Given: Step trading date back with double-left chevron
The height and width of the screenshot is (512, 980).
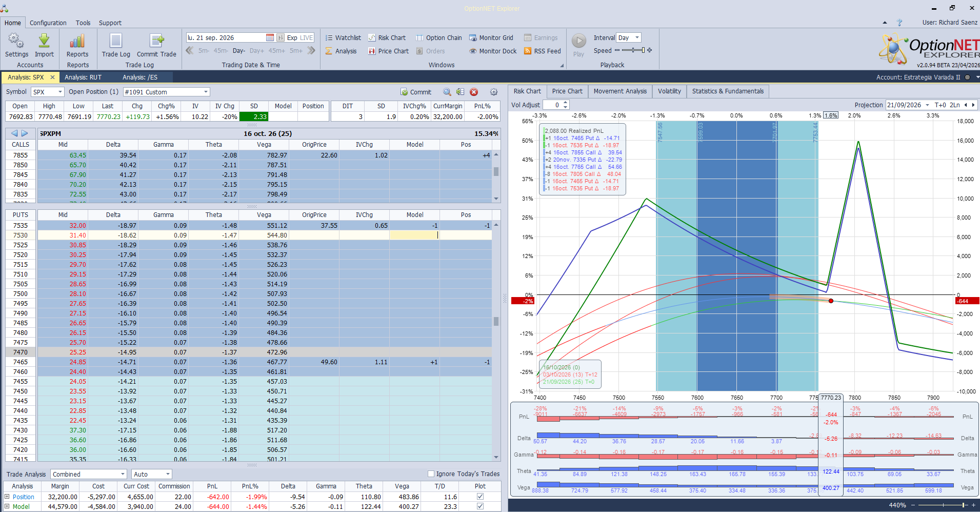Looking at the screenshot, I should coord(190,51).
